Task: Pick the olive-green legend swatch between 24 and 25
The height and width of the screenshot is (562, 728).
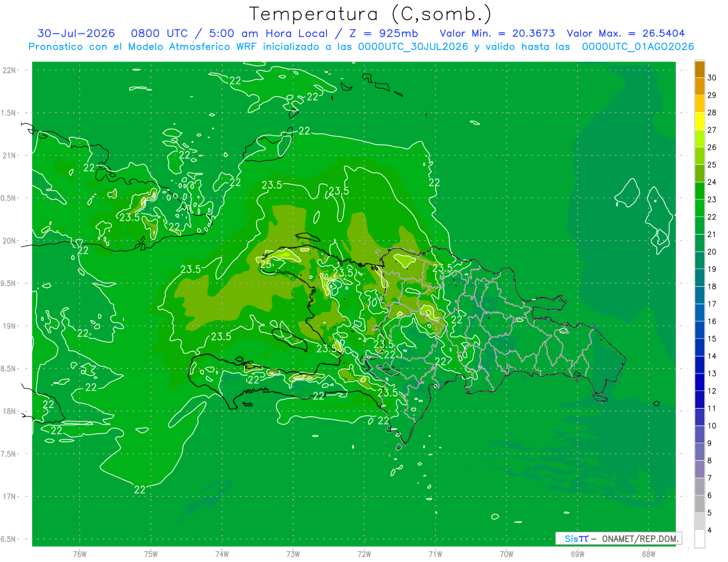Action: (x=699, y=173)
